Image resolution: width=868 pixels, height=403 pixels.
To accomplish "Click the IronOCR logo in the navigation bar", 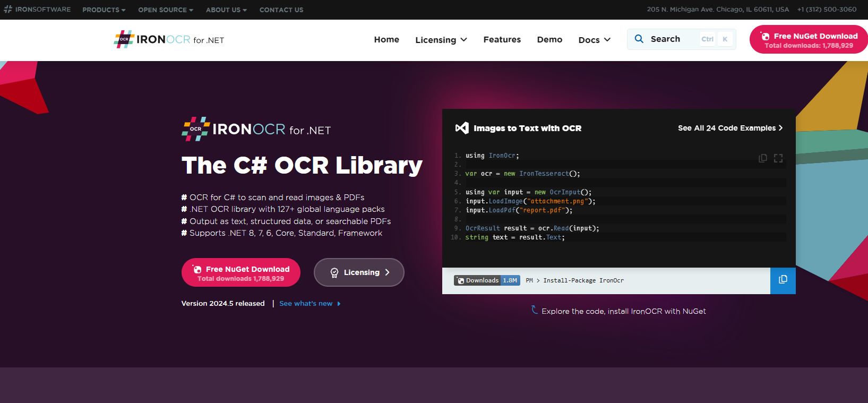I will click(169, 39).
